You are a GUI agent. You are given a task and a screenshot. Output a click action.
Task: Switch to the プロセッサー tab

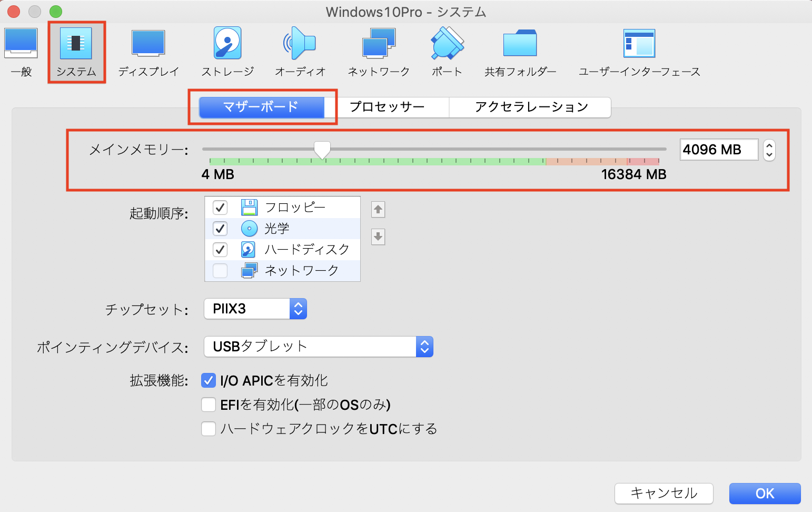click(387, 107)
